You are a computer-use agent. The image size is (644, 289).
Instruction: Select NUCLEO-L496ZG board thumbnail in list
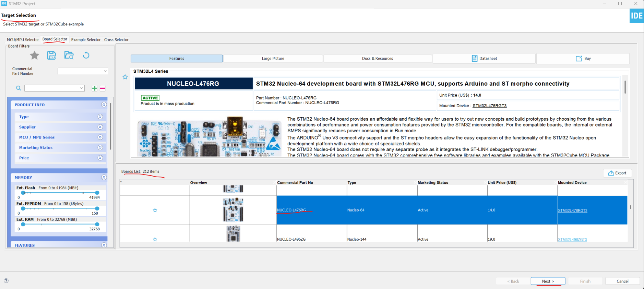click(233, 234)
